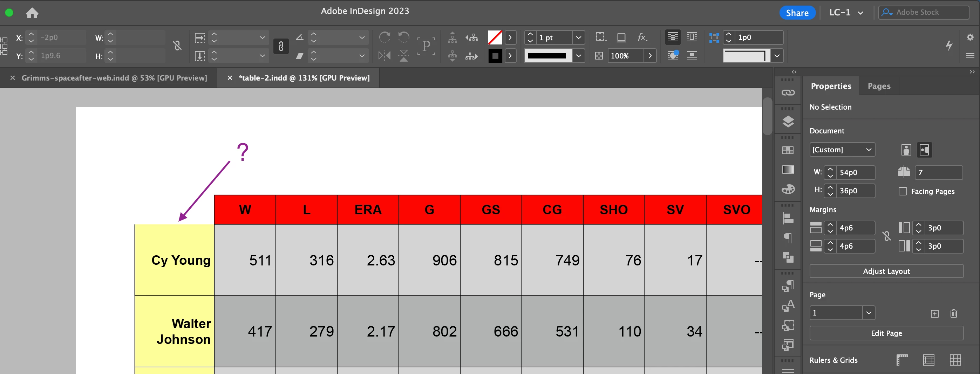Toggle constrain scaling proportions chain
This screenshot has width=980, height=374.
[281, 46]
